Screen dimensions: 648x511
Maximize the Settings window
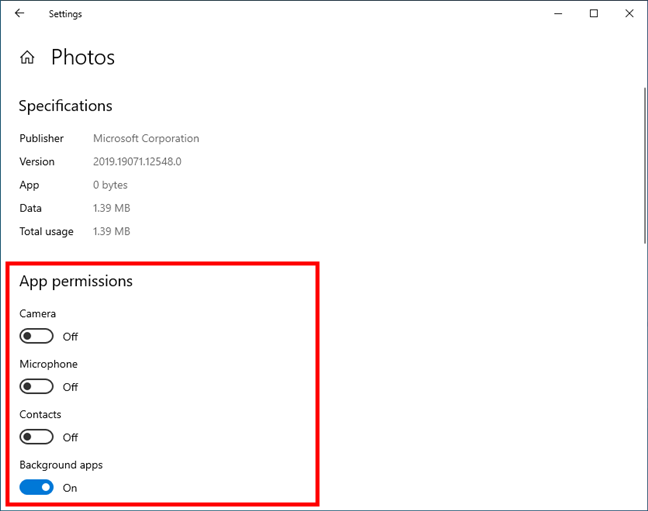coord(594,14)
